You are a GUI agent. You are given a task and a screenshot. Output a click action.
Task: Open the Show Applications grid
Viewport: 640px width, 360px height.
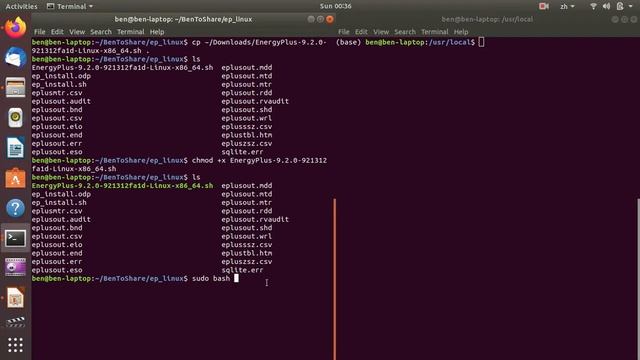pyautogui.click(x=16, y=345)
